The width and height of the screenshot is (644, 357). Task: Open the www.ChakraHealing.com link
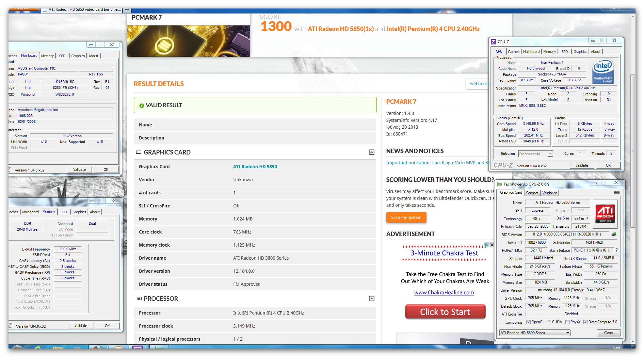point(444,293)
